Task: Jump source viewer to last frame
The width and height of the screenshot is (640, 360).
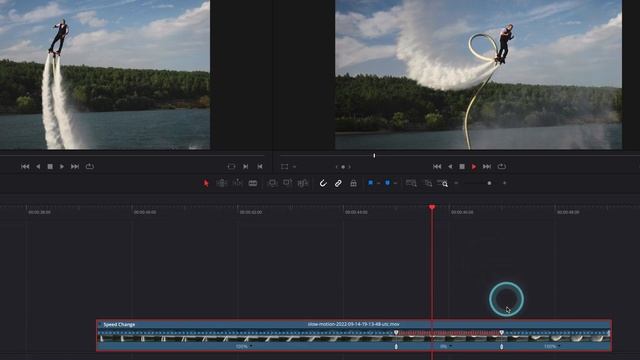Action: click(75, 167)
